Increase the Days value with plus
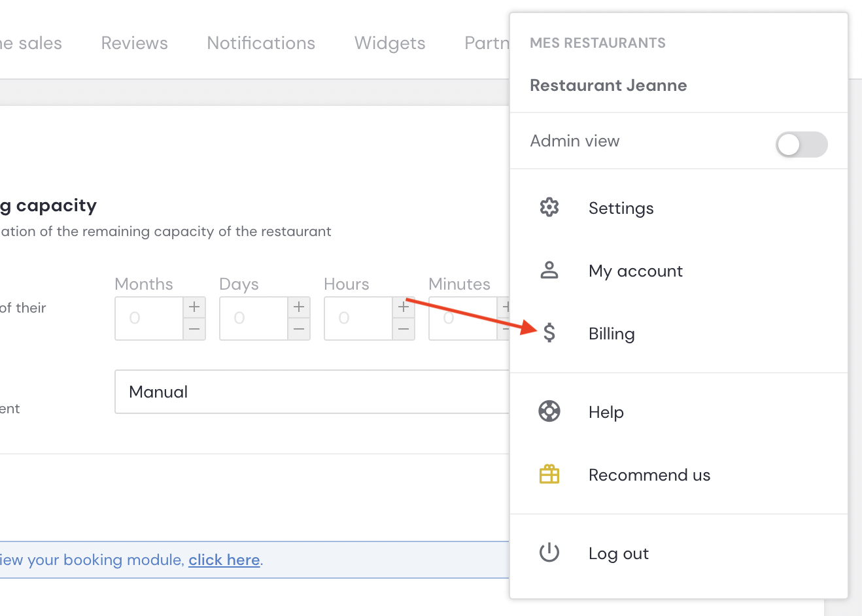Viewport: 862px width, 616px height. click(298, 306)
